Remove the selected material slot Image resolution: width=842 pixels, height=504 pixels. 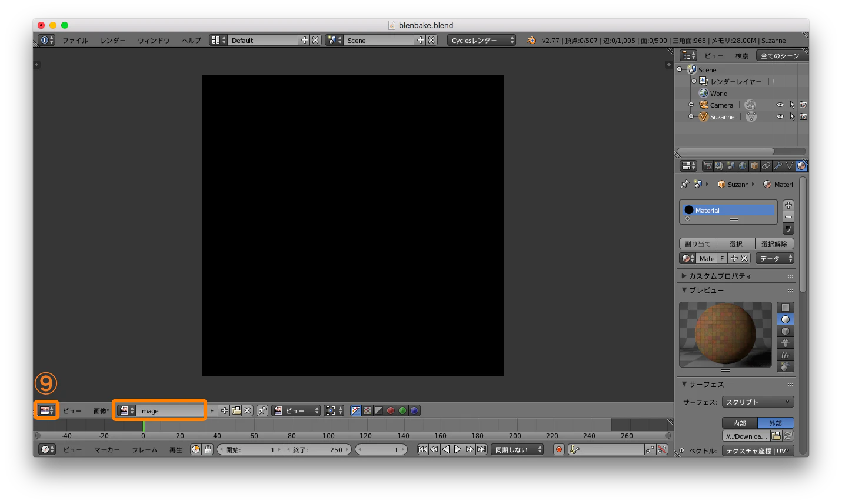788,217
